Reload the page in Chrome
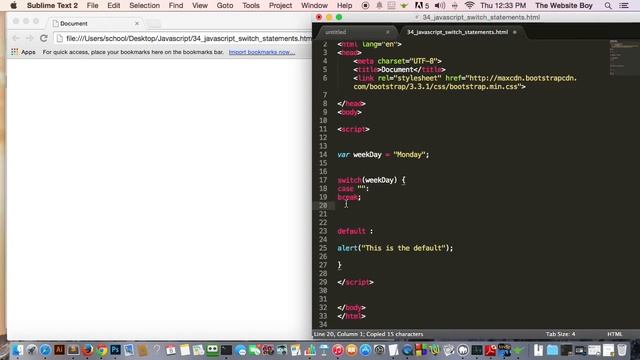The width and height of the screenshot is (640, 360). click(44, 38)
